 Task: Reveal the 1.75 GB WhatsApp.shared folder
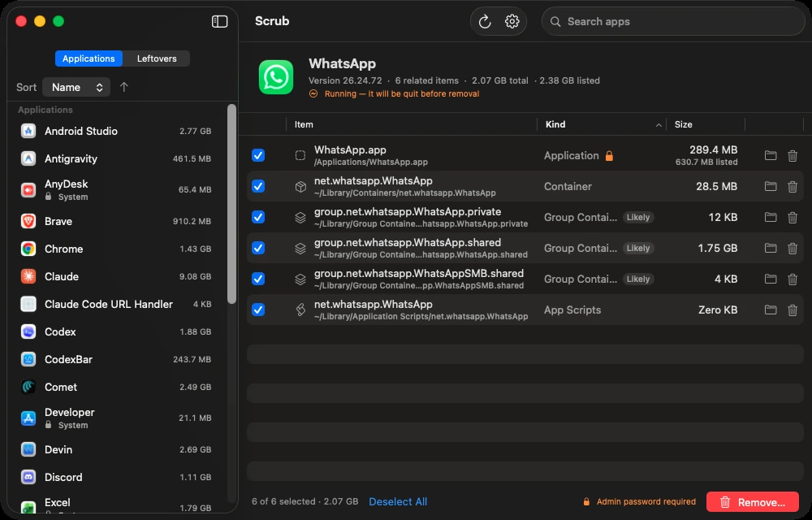(x=771, y=248)
